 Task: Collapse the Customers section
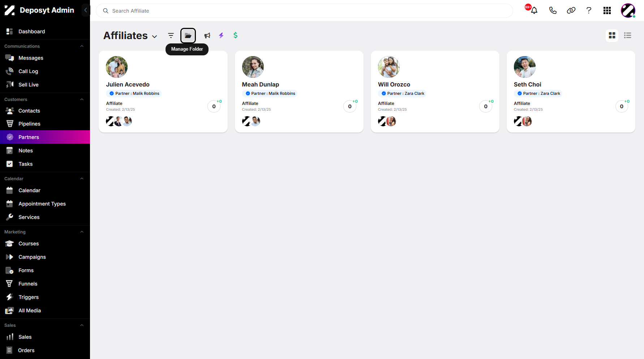click(82, 100)
